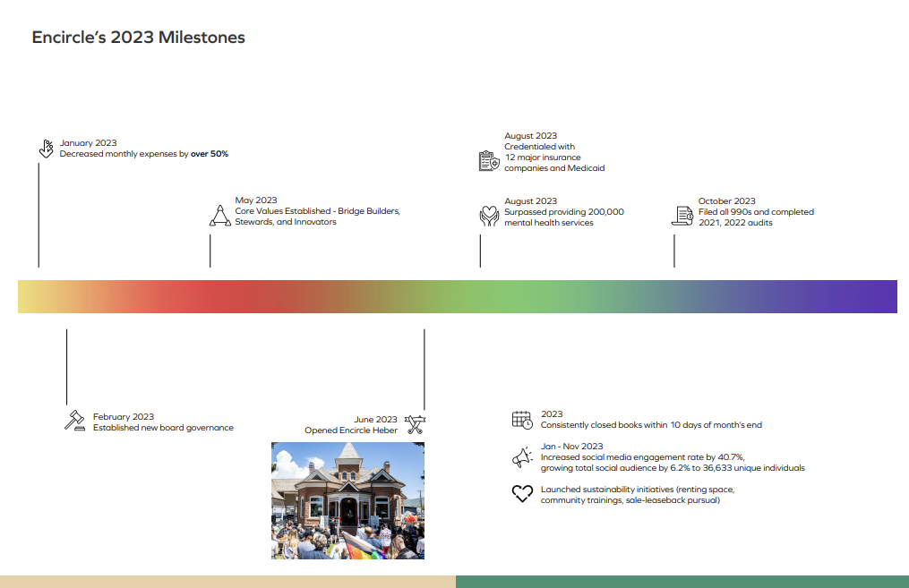
Task: Click the ribbon-cutting scissors icon by June 2023
Action: [415, 424]
